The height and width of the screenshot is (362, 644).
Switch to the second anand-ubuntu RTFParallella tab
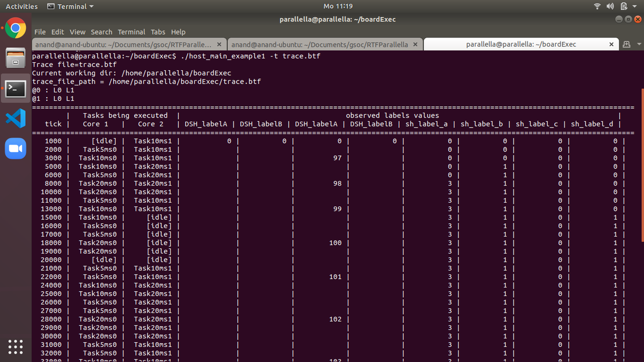(325, 44)
